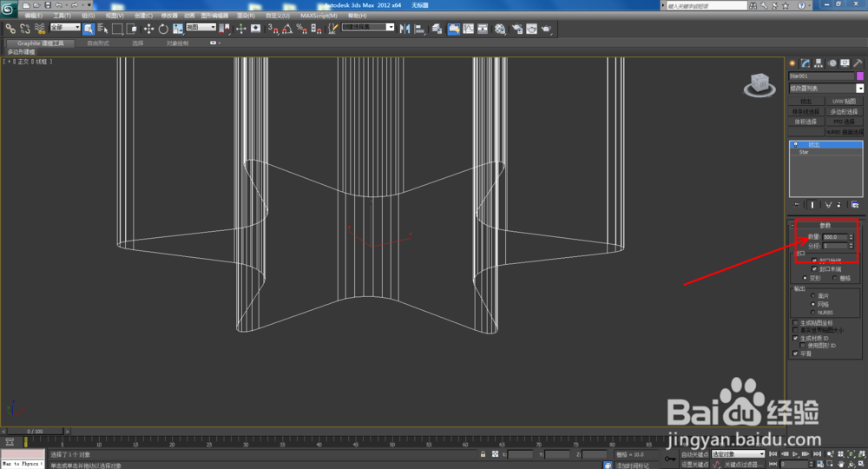Click the Unlink Selection tool

click(25, 29)
